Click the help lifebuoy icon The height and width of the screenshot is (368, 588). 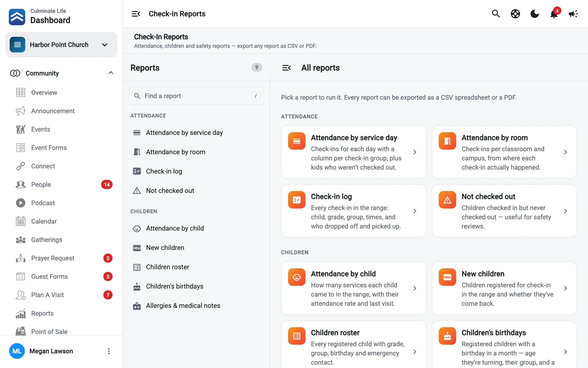(515, 14)
